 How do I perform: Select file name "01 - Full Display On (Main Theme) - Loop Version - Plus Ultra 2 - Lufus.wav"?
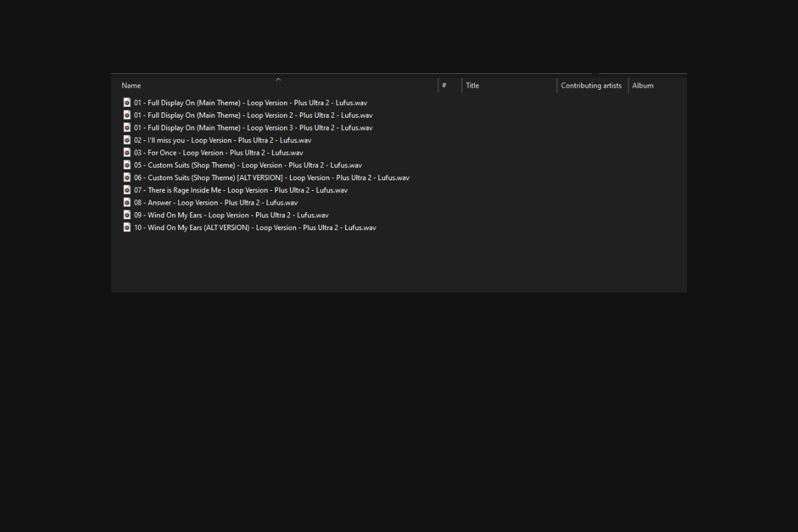(x=251, y=103)
